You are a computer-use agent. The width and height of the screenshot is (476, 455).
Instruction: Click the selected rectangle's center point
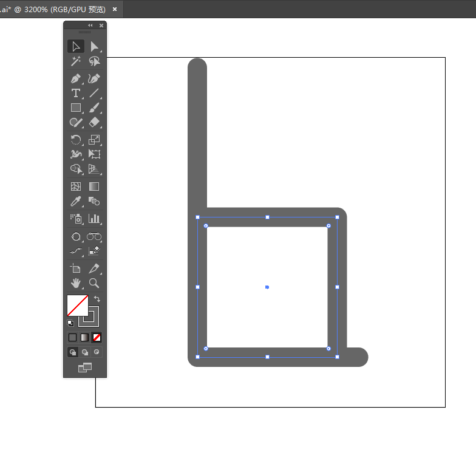(x=267, y=287)
